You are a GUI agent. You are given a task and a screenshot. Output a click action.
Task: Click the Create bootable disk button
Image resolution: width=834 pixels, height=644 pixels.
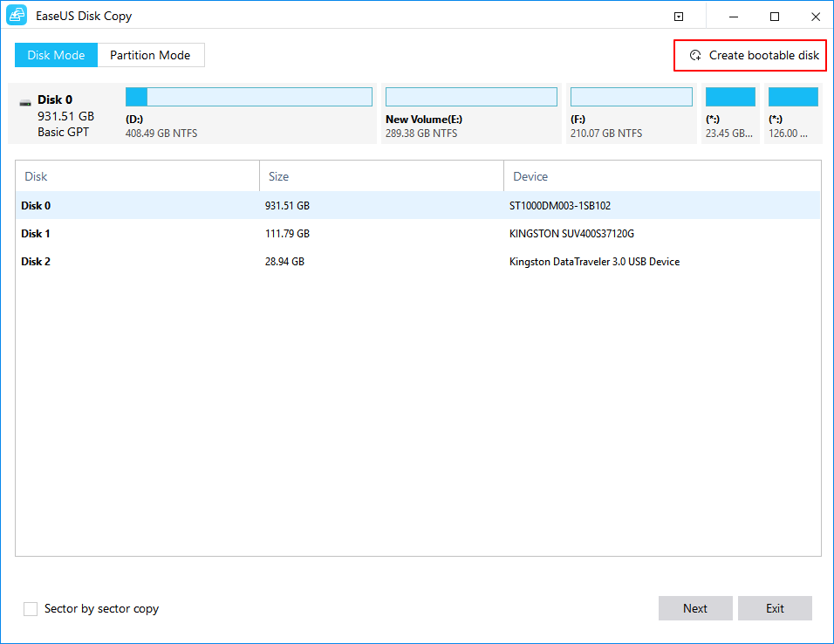(753, 55)
